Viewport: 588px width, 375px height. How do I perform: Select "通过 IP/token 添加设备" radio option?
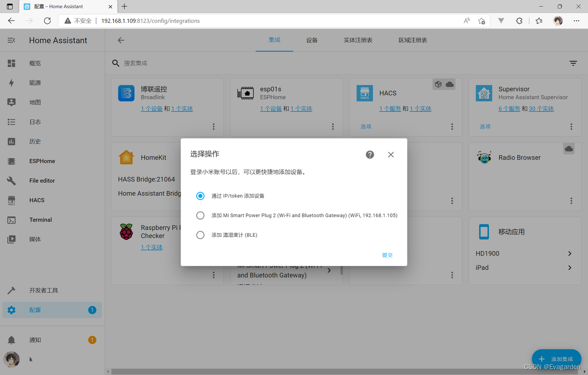pos(200,196)
